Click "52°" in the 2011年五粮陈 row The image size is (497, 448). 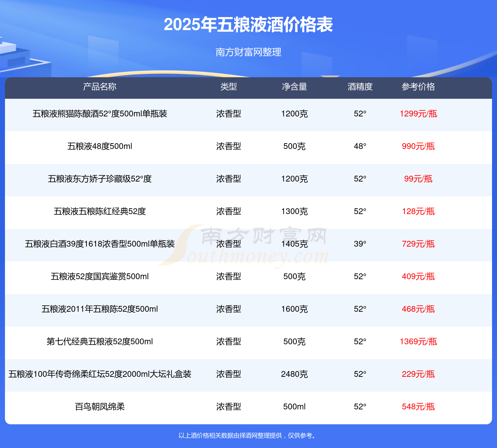(x=360, y=309)
